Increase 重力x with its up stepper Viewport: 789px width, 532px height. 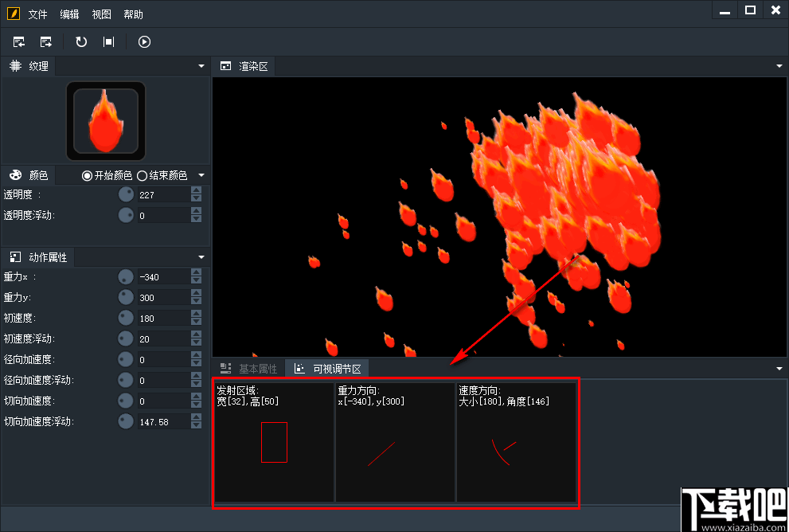(196, 272)
